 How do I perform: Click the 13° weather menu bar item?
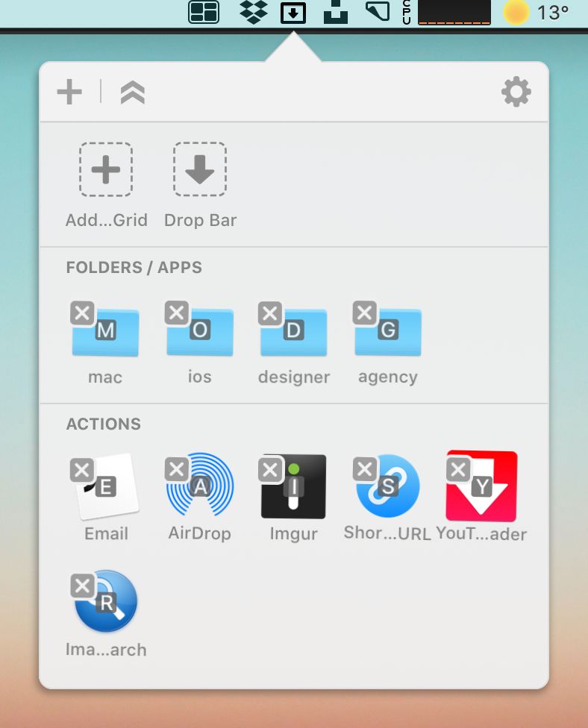coord(537,13)
